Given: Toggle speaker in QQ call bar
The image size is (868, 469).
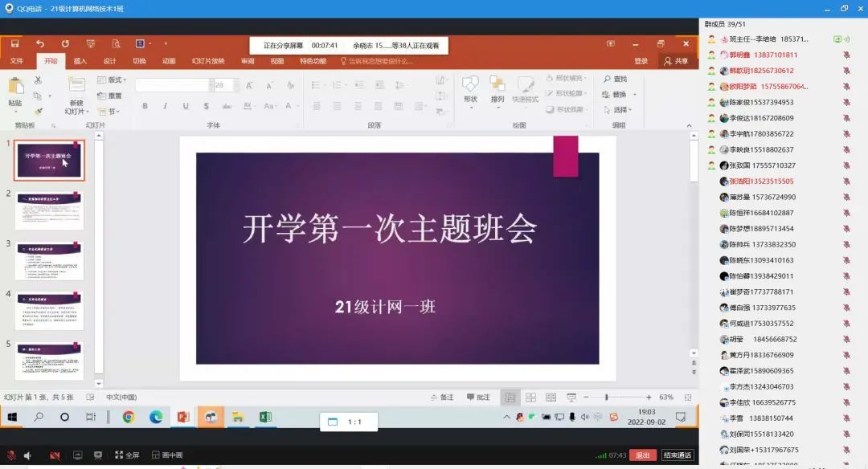Looking at the screenshot, I should pos(27,455).
